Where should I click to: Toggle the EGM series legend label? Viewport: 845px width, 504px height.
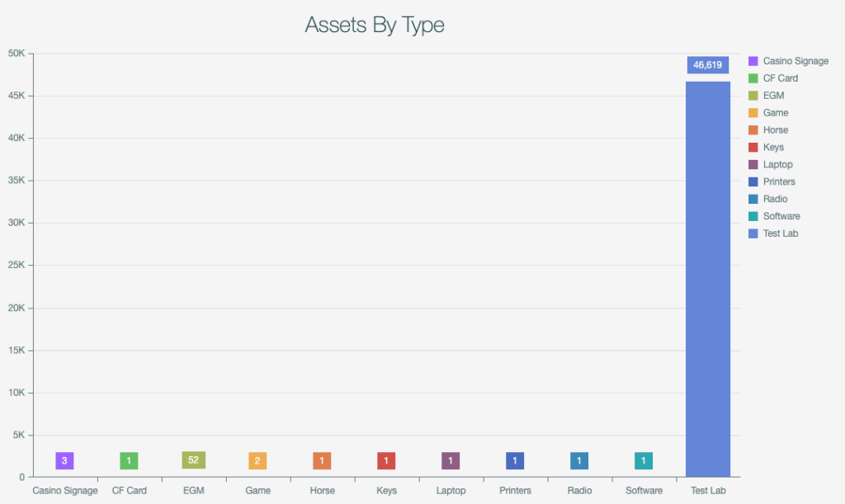[x=773, y=96]
